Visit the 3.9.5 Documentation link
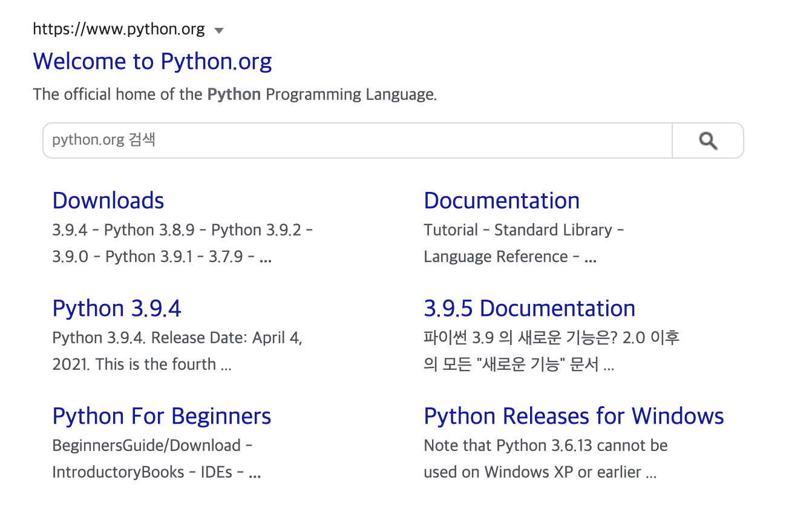Screen dimensions: 812x517 529,308
